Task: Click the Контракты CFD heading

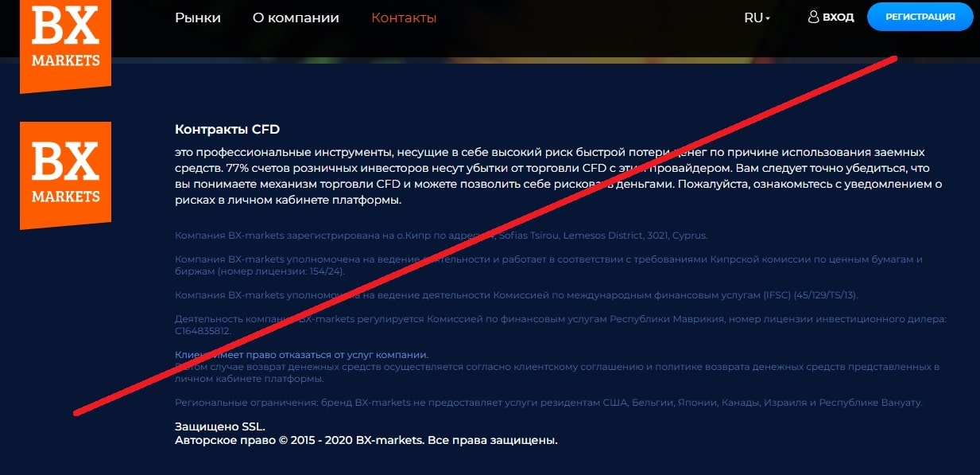Action: (x=227, y=129)
